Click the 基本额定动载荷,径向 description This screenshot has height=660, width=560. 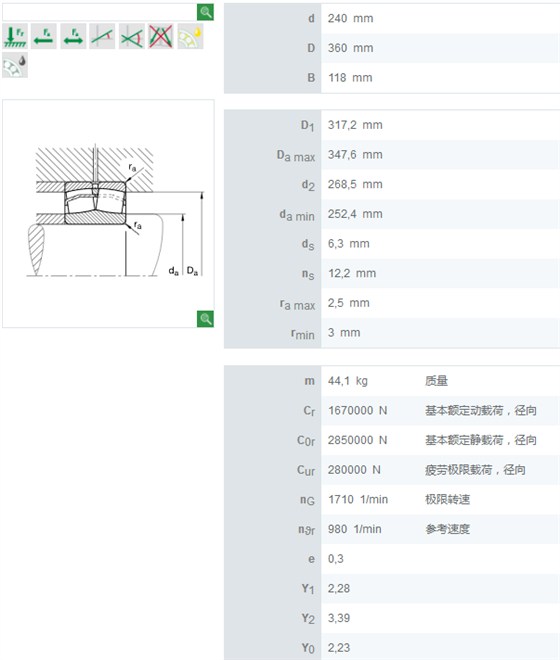point(481,410)
